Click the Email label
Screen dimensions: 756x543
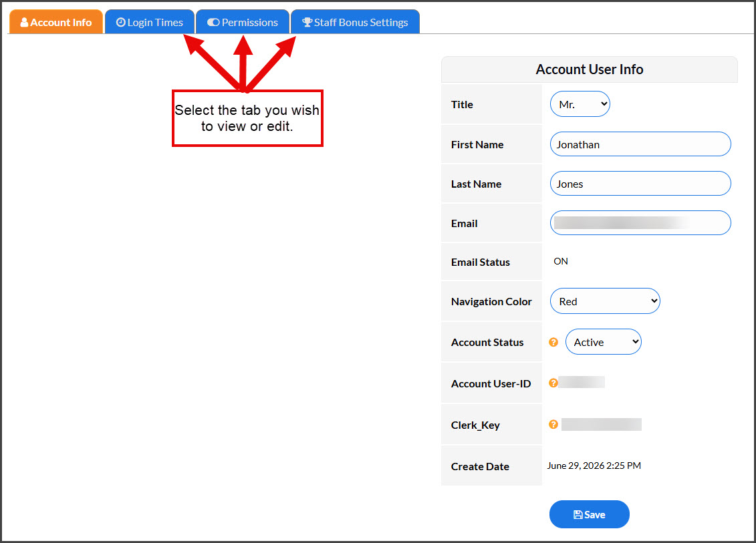[x=464, y=224]
